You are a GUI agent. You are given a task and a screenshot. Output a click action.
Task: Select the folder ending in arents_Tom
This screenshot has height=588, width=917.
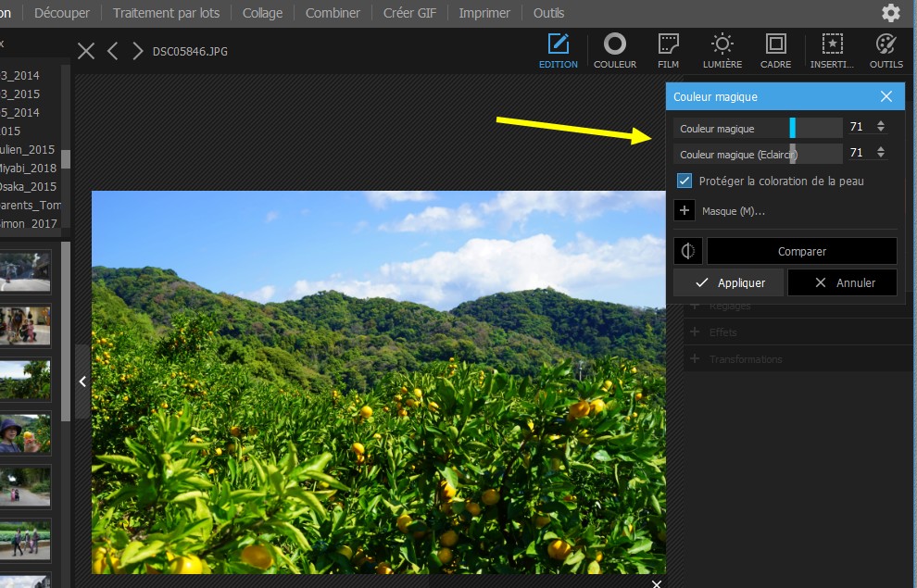tap(30, 206)
